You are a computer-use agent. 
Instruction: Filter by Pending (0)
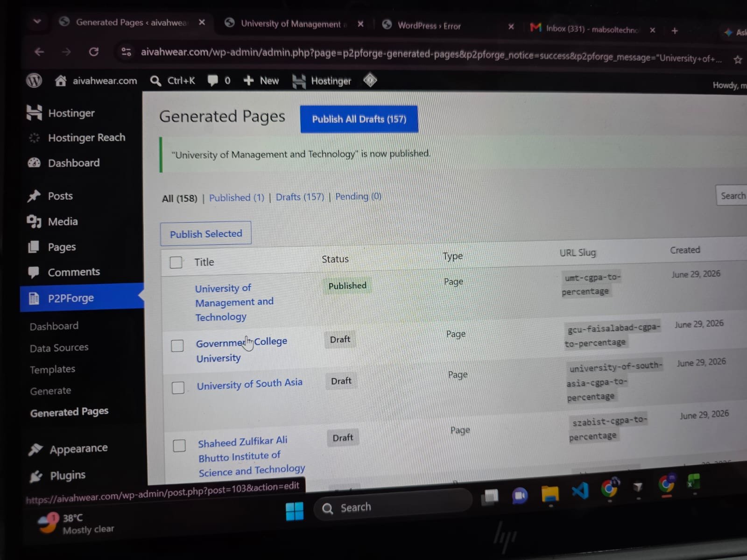tap(358, 196)
